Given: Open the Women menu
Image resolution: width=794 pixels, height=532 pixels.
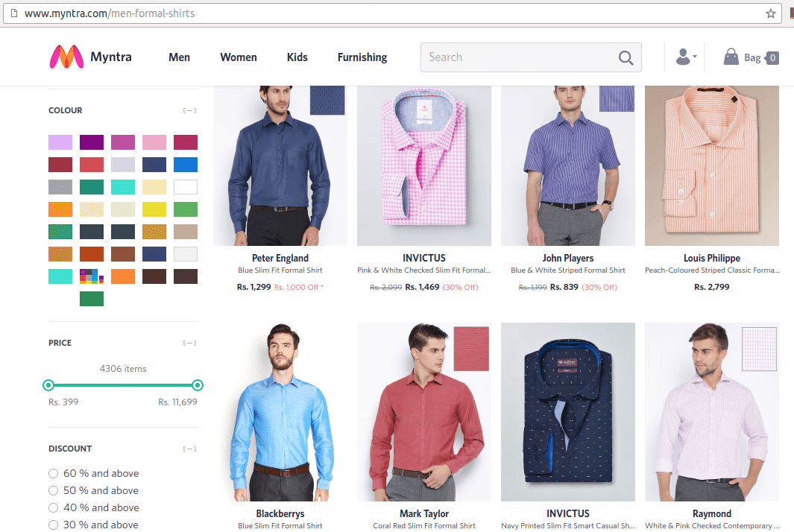Looking at the screenshot, I should pos(239,57).
